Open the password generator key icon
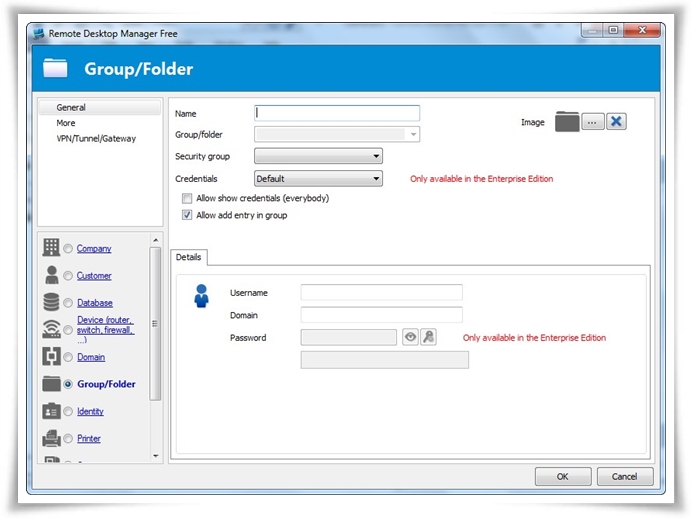Viewport: 691px width, 518px height. point(428,337)
